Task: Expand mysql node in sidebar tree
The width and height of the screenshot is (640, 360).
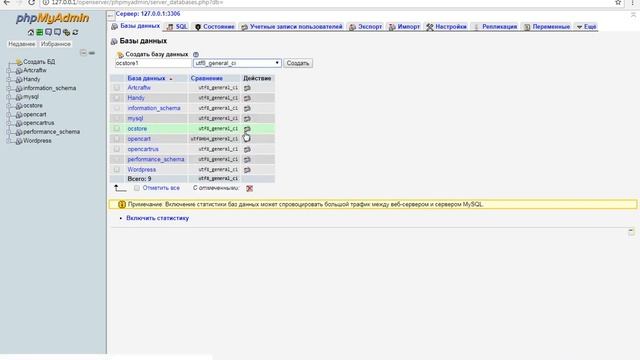Action: pyautogui.click(x=9, y=97)
